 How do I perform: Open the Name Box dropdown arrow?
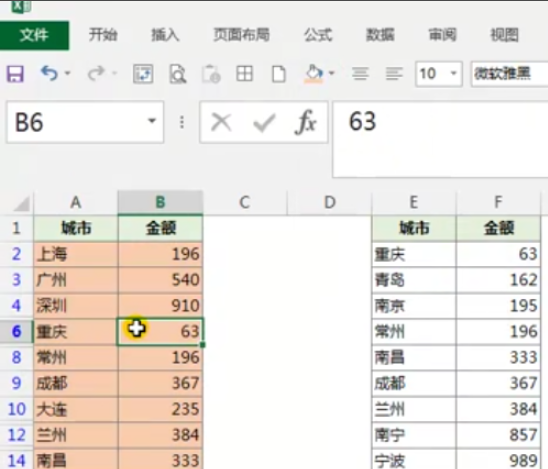coord(152,121)
